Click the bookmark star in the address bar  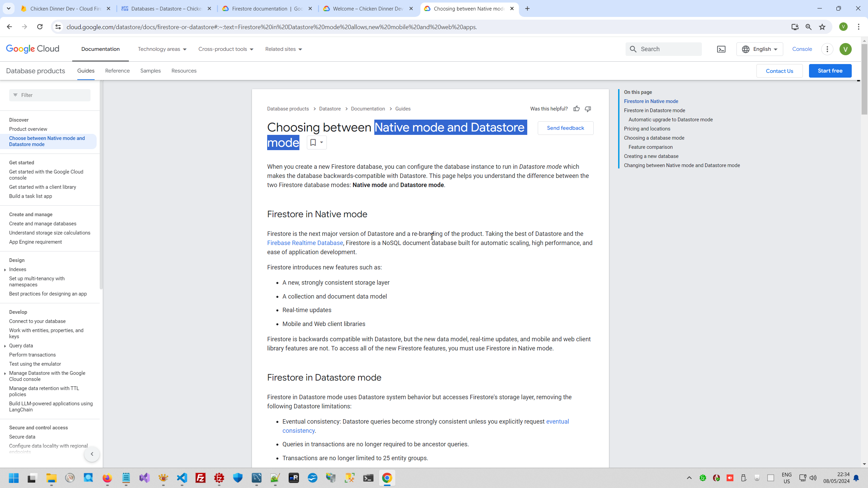(x=822, y=27)
